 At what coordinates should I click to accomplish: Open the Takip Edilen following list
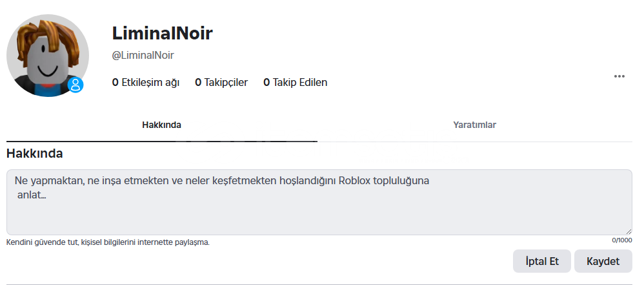tap(295, 82)
